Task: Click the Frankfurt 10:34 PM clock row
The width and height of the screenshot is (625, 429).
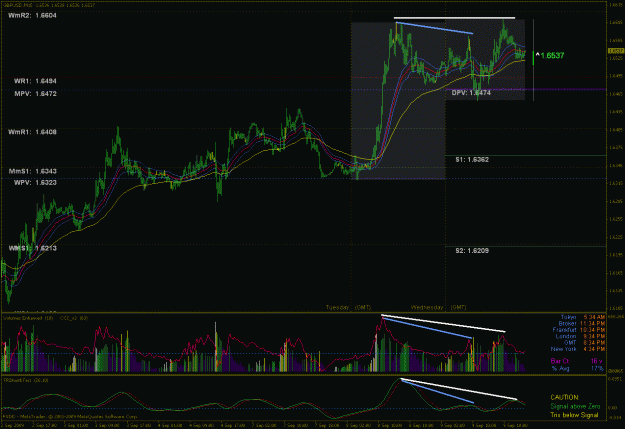Action: coord(579,330)
